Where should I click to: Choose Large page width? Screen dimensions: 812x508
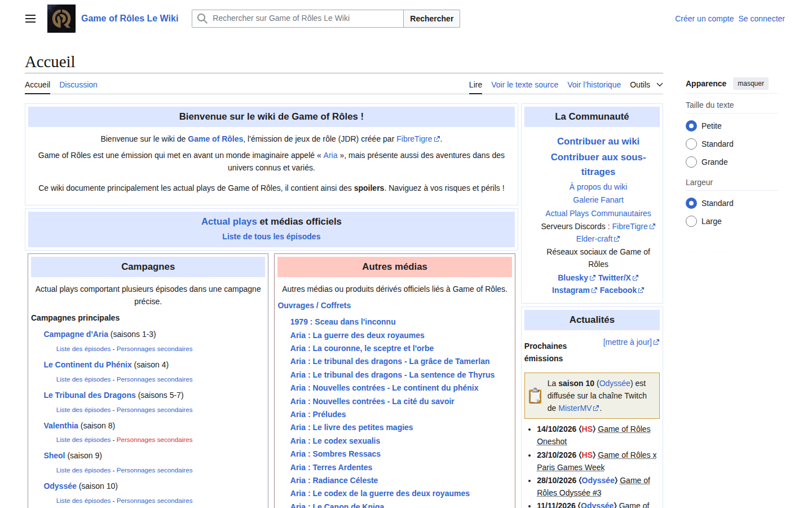[691, 221]
